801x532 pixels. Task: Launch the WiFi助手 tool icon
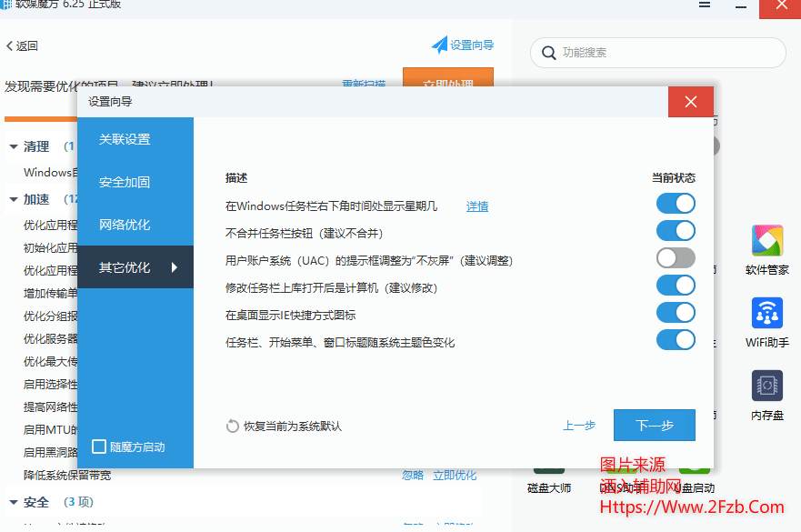(x=766, y=315)
